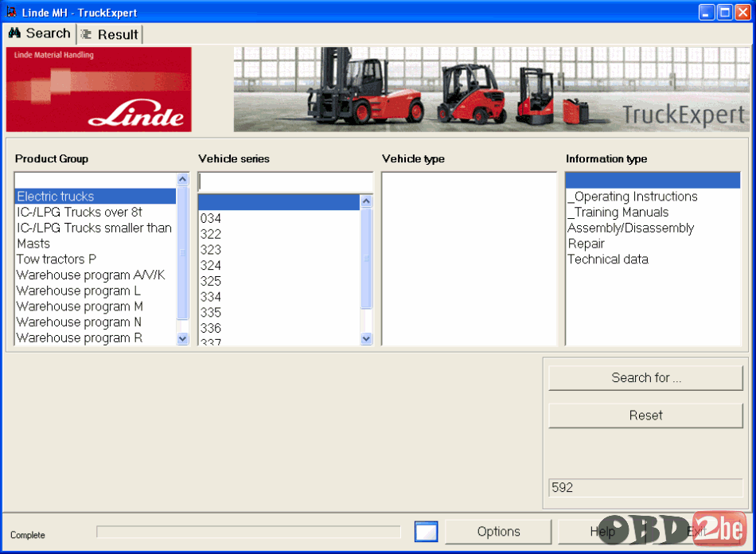
Task: Click the result count field showing 592
Action: (x=645, y=487)
